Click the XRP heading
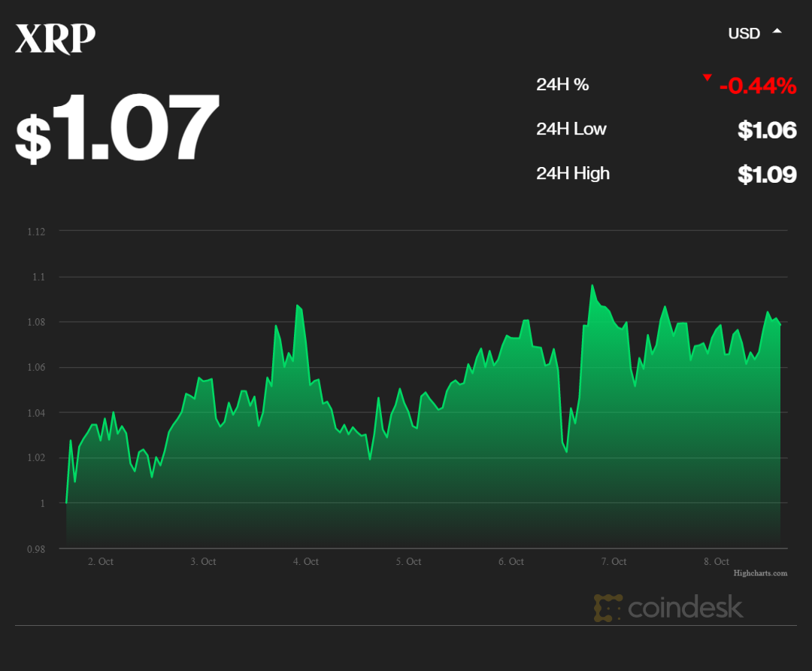This screenshot has width=812, height=671. coord(56,39)
